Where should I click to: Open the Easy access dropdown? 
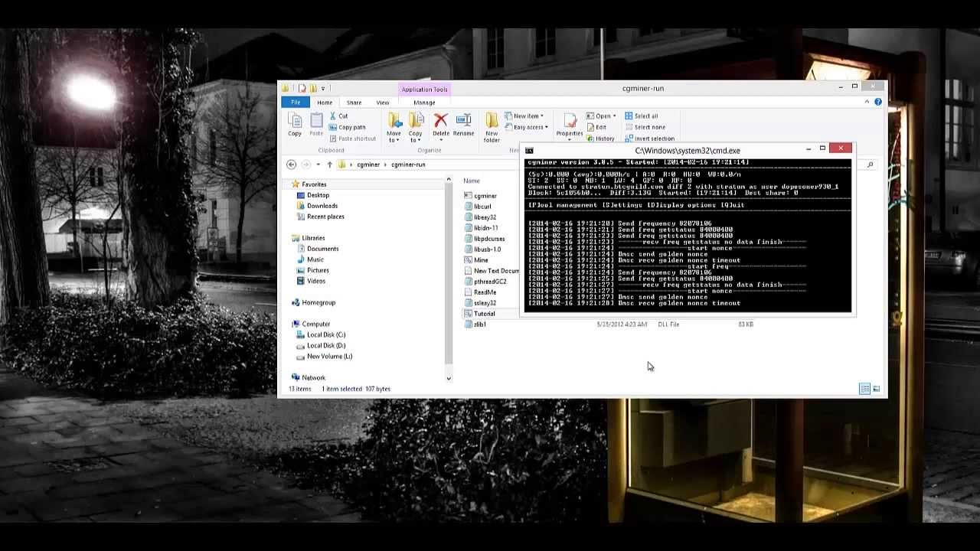(x=528, y=127)
